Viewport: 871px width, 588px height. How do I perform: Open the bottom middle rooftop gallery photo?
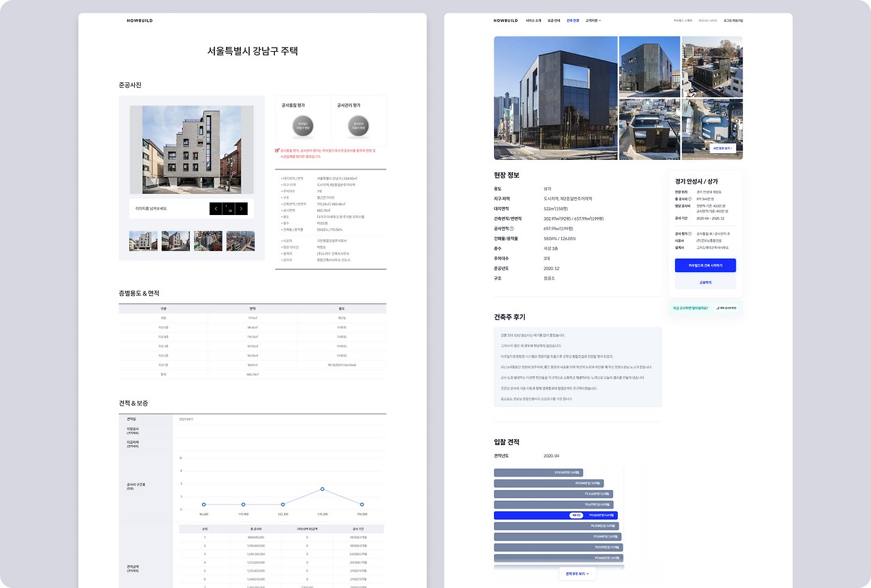650,129
